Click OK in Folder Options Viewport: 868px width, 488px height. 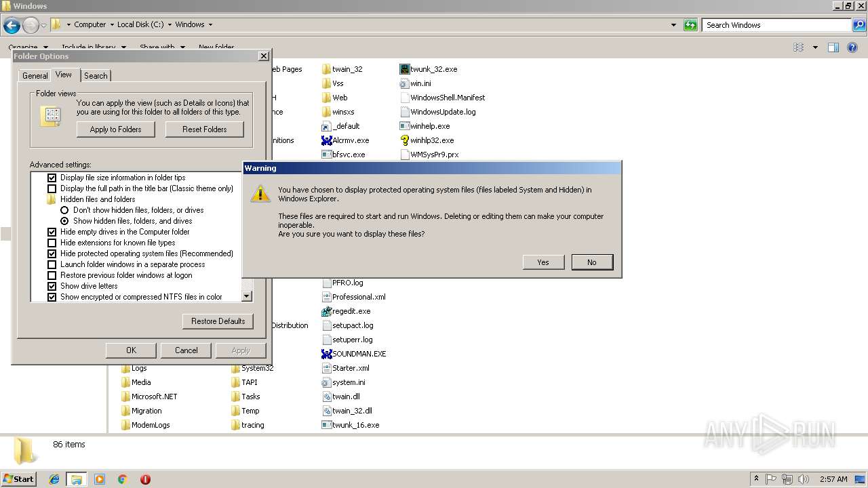[132, 350]
